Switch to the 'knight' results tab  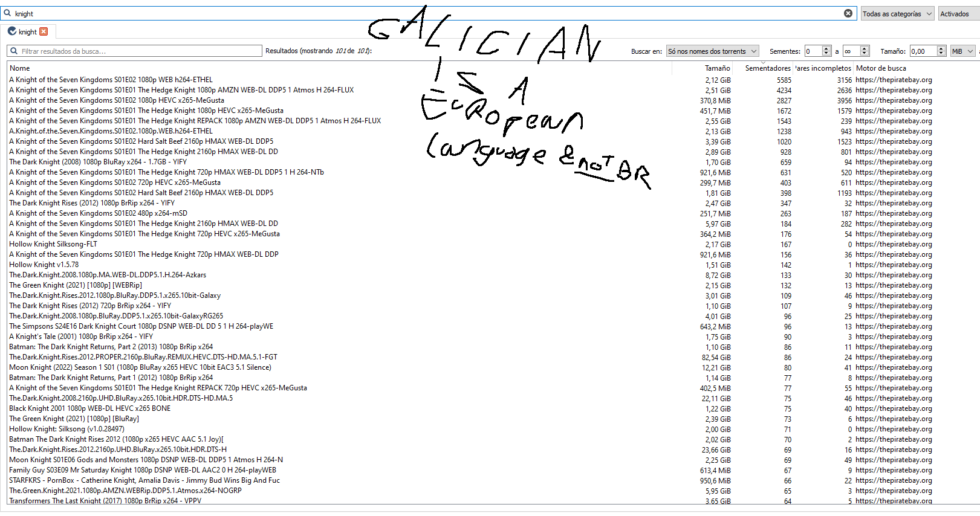28,31
